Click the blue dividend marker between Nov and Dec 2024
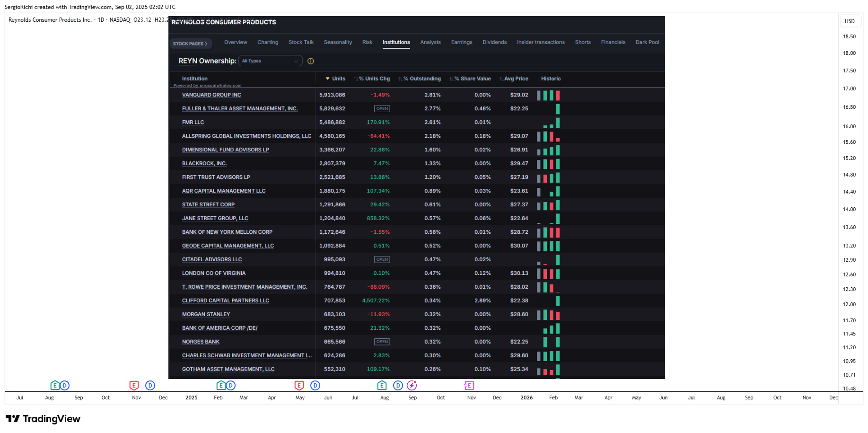 tap(150, 385)
